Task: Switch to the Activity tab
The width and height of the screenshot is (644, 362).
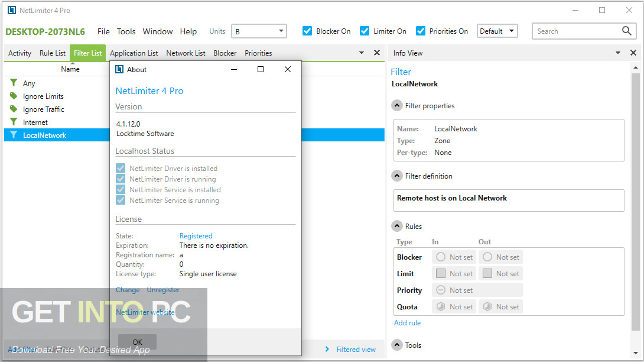Action: 19,53
